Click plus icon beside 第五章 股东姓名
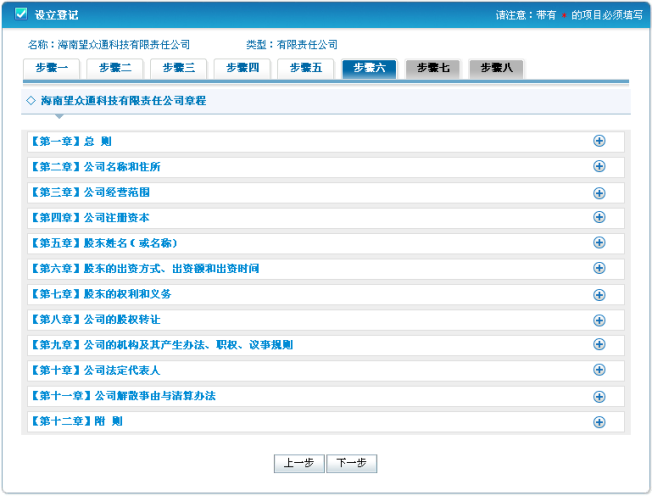The width and height of the screenshot is (653, 497). (x=599, y=243)
